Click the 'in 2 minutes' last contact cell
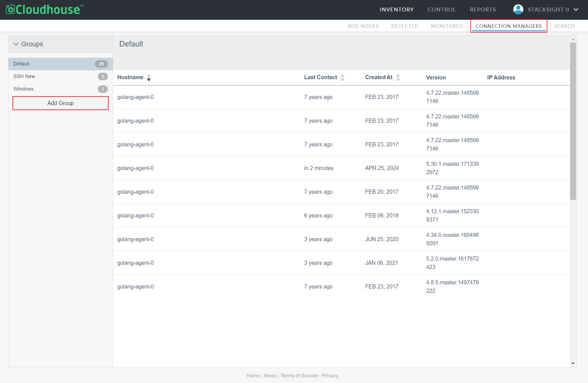588x383 pixels. pos(319,168)
